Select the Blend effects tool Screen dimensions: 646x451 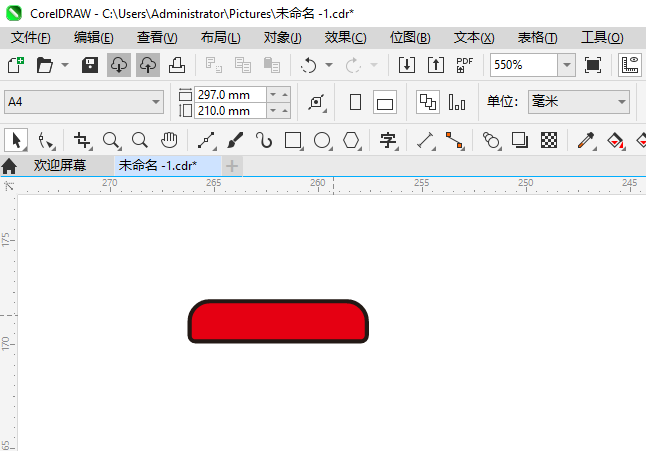click(491, 140)
